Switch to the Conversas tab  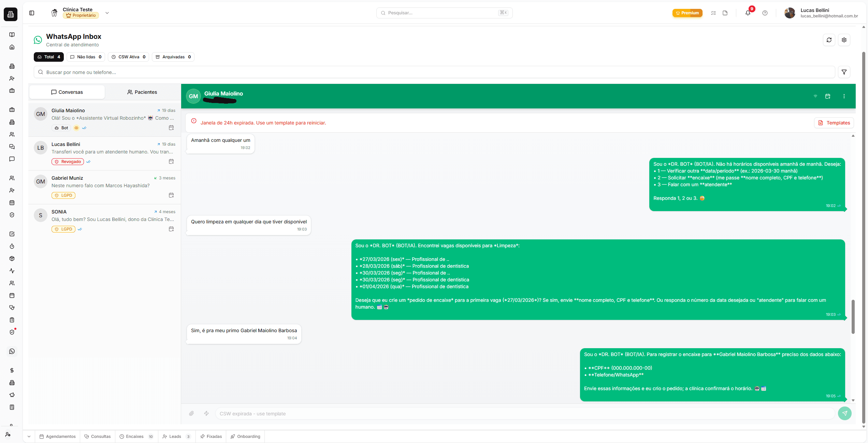(x=67, y=92)
